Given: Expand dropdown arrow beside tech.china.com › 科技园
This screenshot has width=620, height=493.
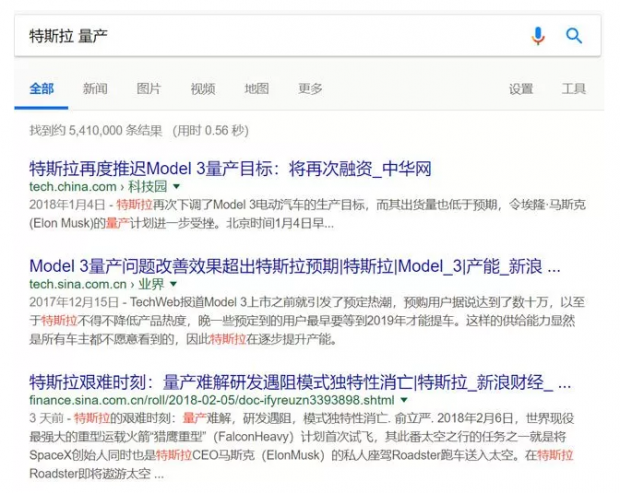Looking at the screenshot, I should (176, 186).
